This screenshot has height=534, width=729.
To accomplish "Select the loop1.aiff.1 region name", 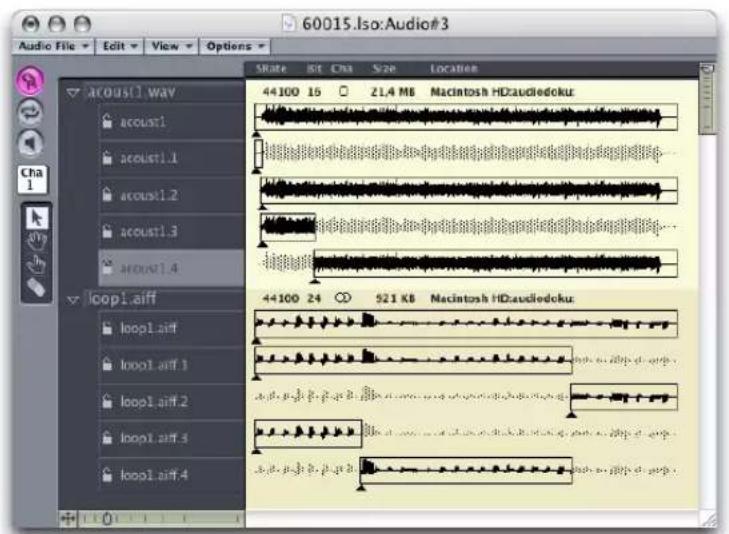I will pyautogui.click(x=154, y=365).
